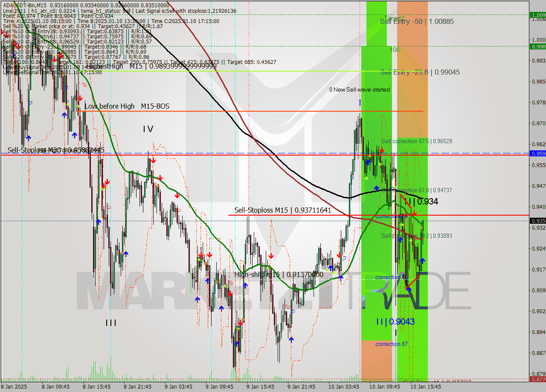Click the 'I I I | 0.934' wave label
546x392 pixels.
click(x=421, y=202)
